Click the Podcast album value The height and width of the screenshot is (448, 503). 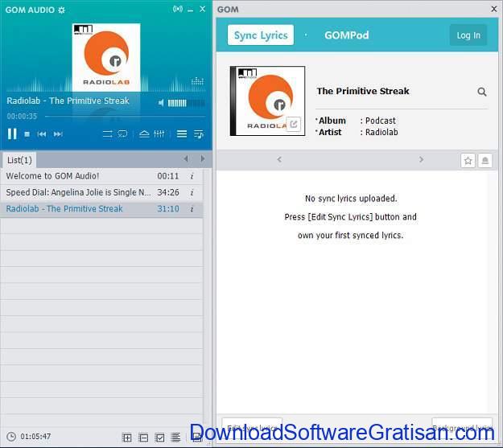pos(381,121)
